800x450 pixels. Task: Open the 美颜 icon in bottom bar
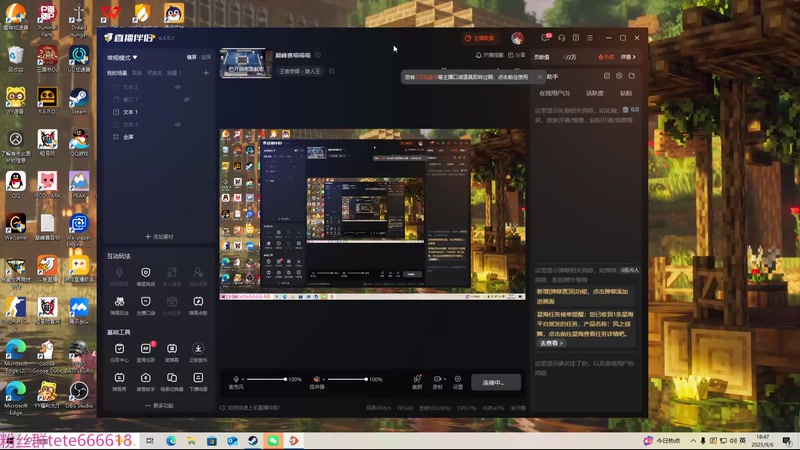pos(417,382)
